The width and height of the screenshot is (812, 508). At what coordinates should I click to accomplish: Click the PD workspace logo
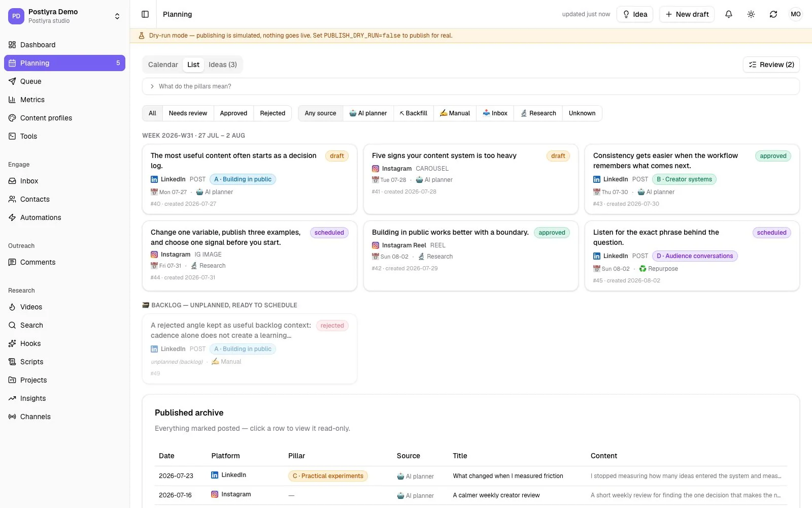tap(16, 16)
